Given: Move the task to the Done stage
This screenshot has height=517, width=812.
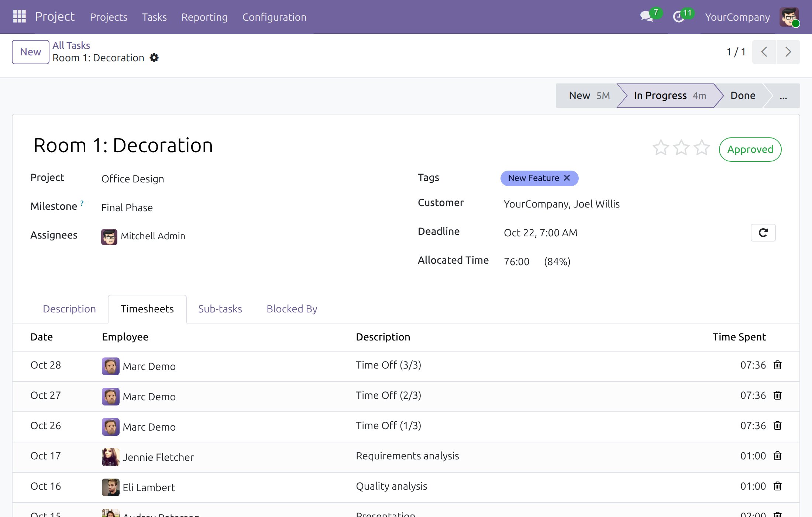Looking at the screenshot, I should 743,96.
